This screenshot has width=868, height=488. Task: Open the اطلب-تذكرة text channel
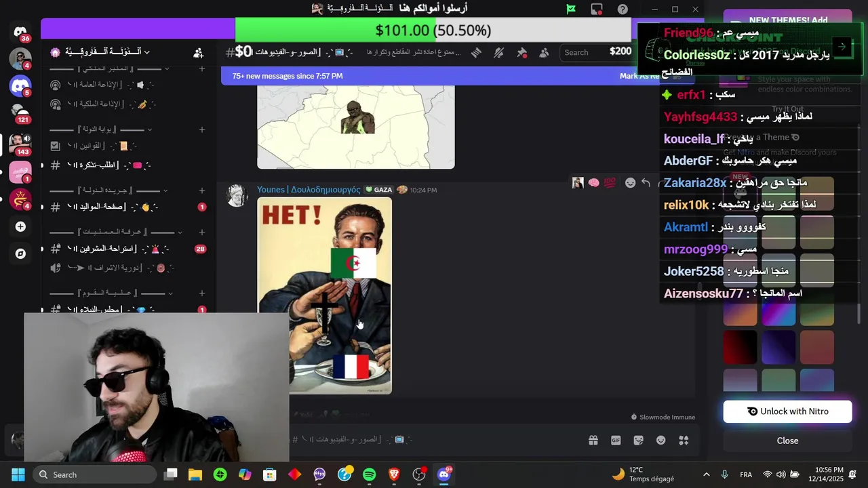127,165
